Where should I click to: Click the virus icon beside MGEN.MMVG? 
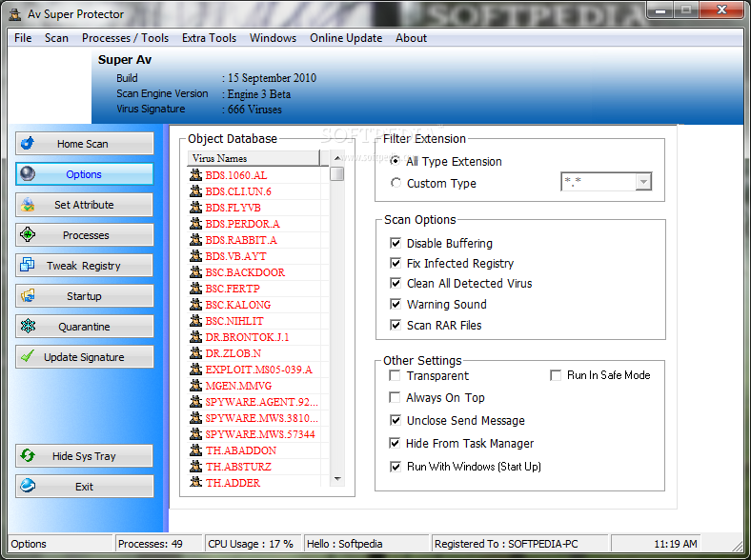(195, 386)
